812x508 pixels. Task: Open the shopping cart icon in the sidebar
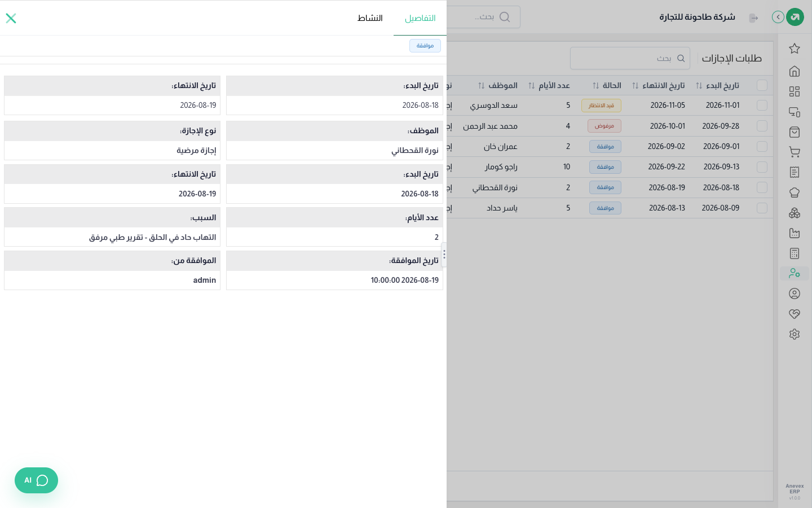pos(795,152)
